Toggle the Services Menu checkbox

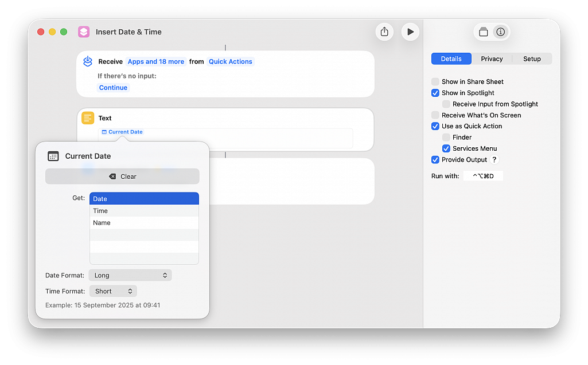pyautogui.click(x=446, y=148)
